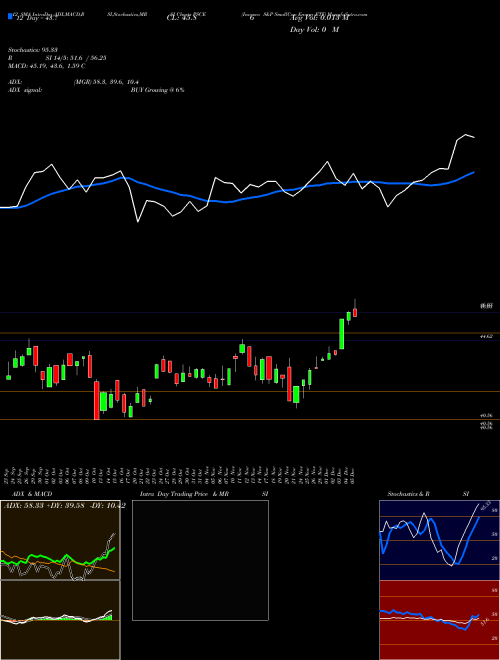
Task: Click the 'BUY Growing @ 6%' signal text
Action: 157,90
